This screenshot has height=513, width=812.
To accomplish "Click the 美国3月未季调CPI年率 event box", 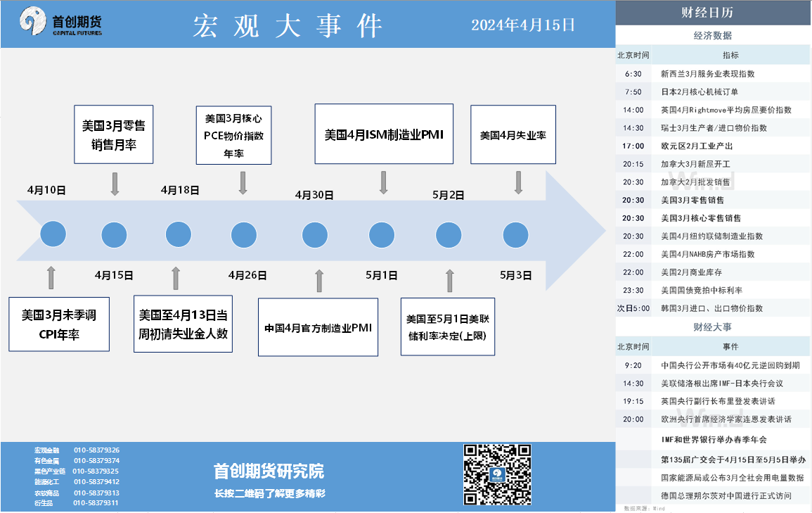I will (x=59, y=324).
